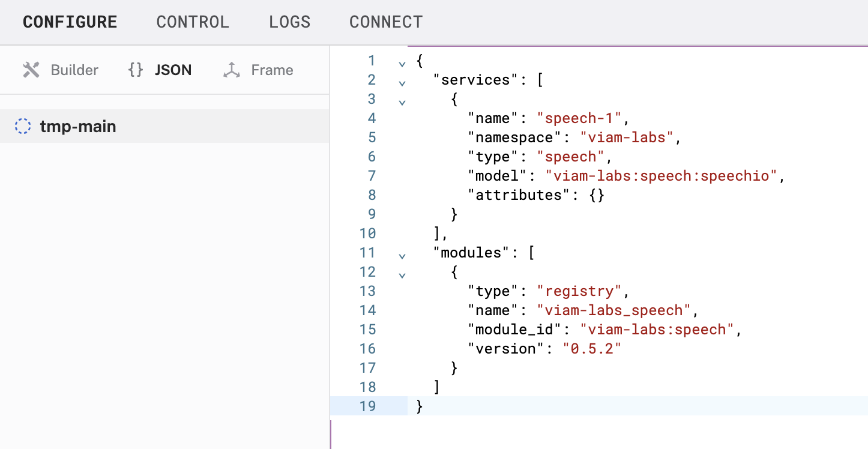Collapse the service object on line 3

[x=402, y=101]
